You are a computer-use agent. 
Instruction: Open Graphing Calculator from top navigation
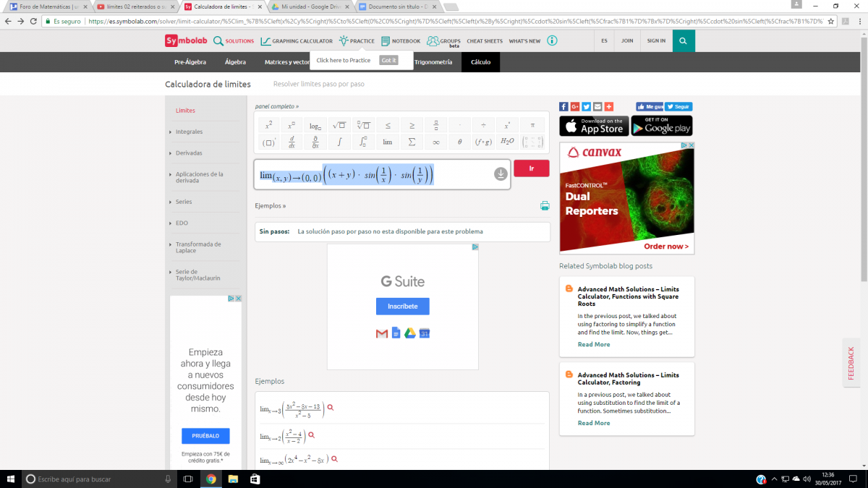[297, 41]
